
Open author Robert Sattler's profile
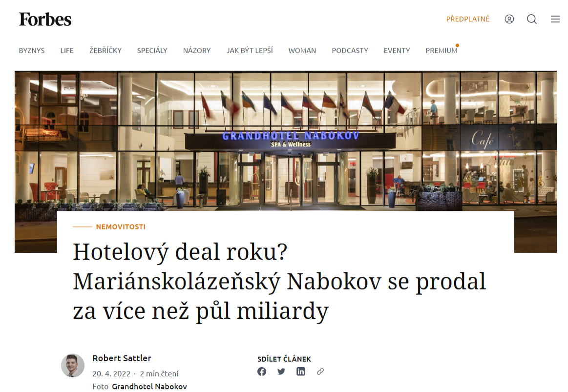[x=122, y=358]
